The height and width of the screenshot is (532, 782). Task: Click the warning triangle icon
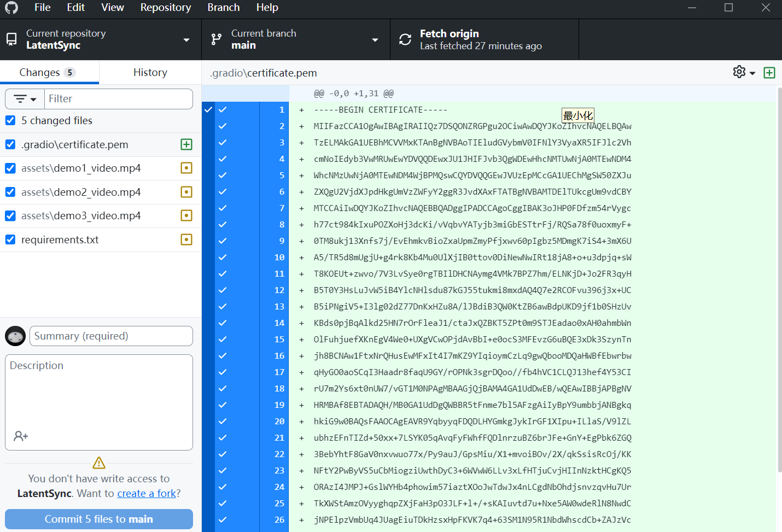99,463
